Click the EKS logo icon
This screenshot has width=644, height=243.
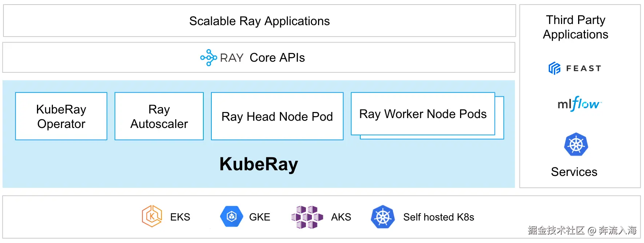pyautogui.click(x=152, y=216)
